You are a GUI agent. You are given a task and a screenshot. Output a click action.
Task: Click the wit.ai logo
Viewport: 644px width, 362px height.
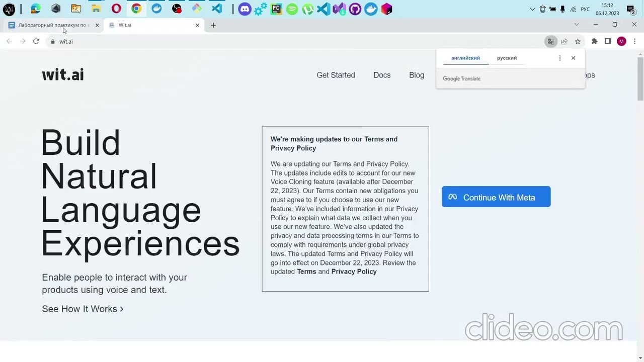[63, 75]
